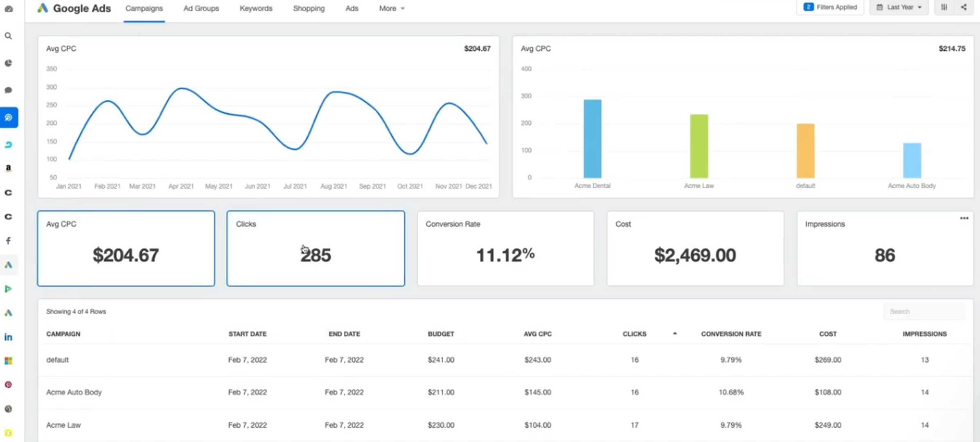Click the Acme Dental bar in chart
Screen dimensions: 980x442
point(592,139)
